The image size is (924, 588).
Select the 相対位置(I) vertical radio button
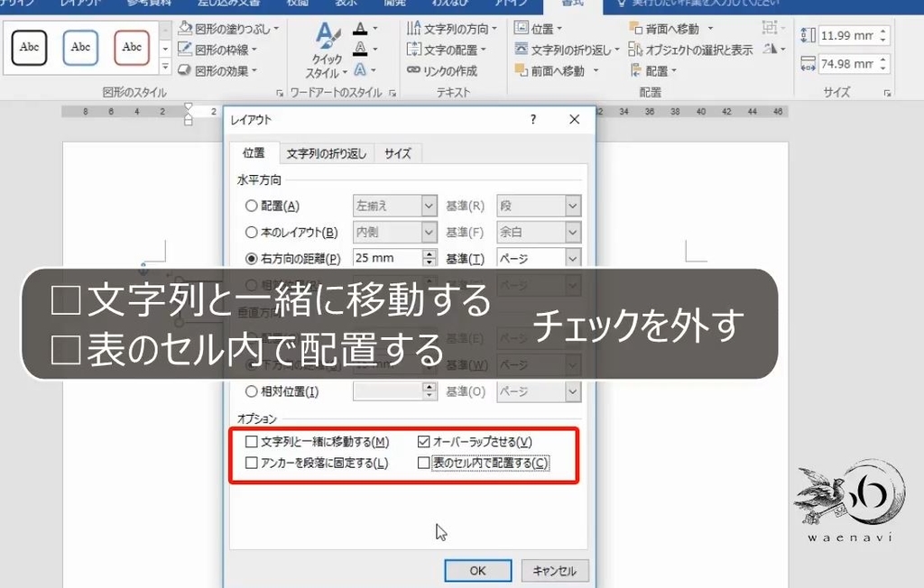click(x=251, y=391)
